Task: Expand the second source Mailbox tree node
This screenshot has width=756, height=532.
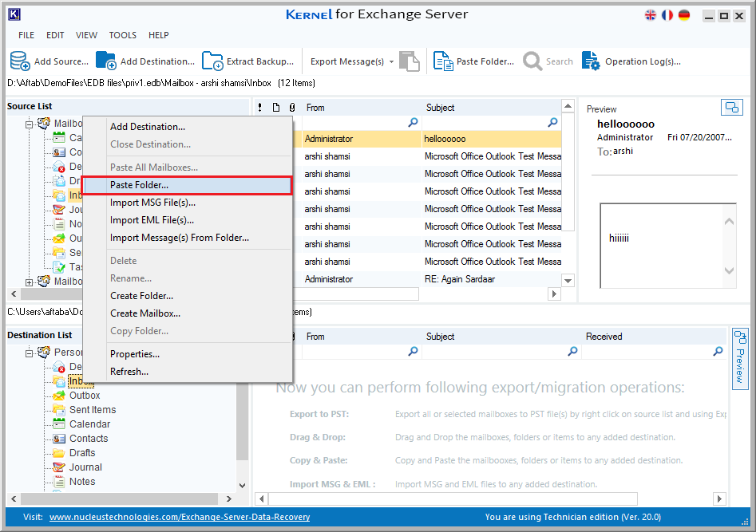Action: pyautogui.click(x=29, y=282)
